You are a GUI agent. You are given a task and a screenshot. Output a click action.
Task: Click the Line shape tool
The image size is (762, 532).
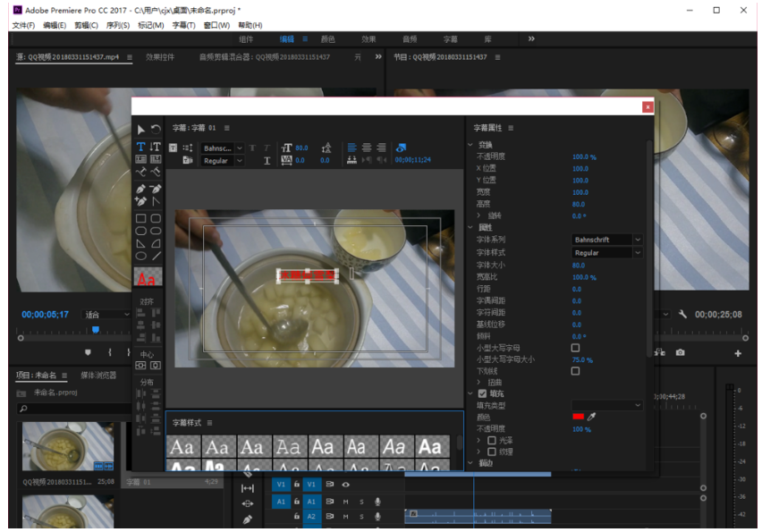156,256
